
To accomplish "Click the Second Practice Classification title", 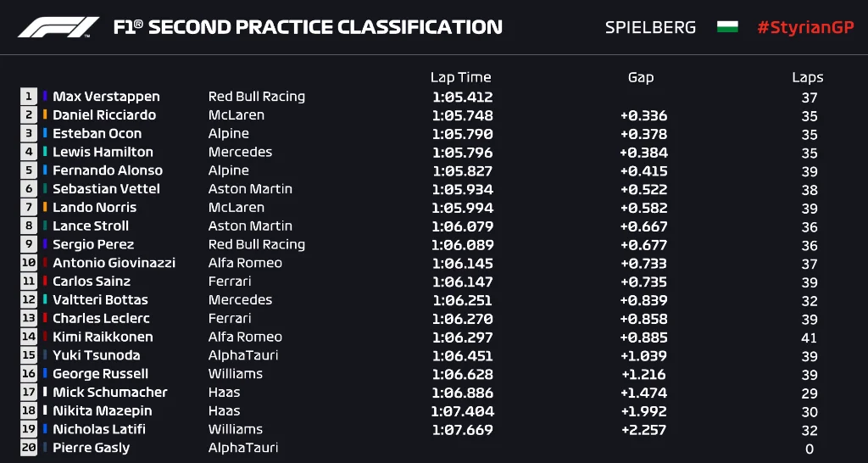I will pyautogui.click(x=308, y=27).
